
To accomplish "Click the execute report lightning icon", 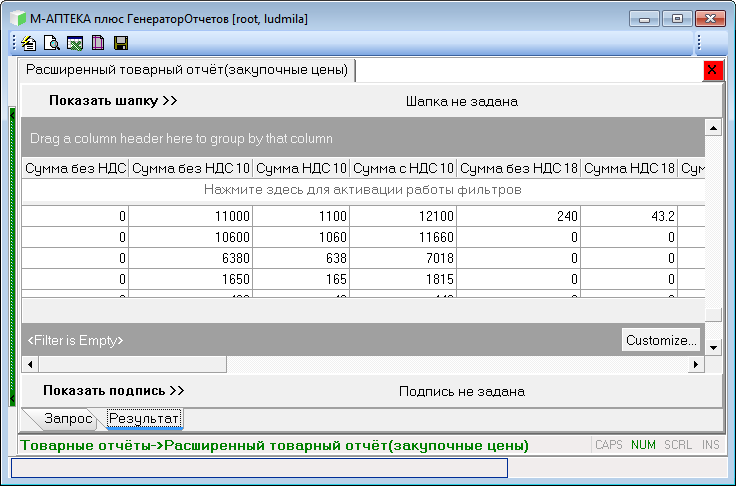I will point(29,43).
